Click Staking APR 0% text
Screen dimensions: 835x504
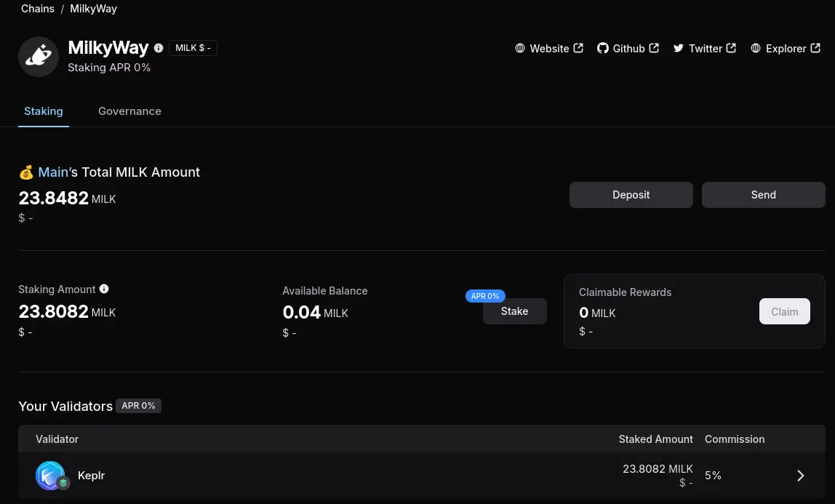109,68
